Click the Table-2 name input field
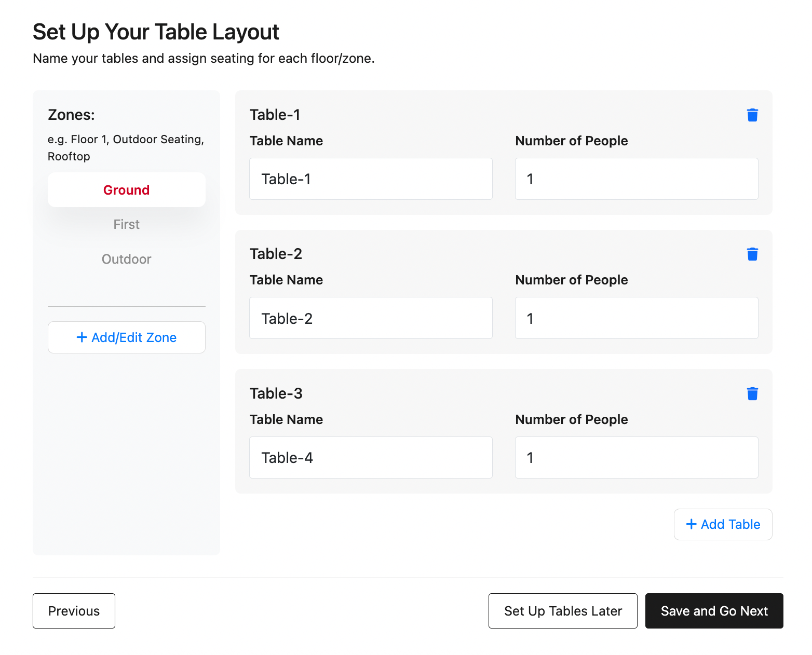Image resolution: width=812 pixels, height=655 pixels. pyautogui.click(x=371, y=318)
